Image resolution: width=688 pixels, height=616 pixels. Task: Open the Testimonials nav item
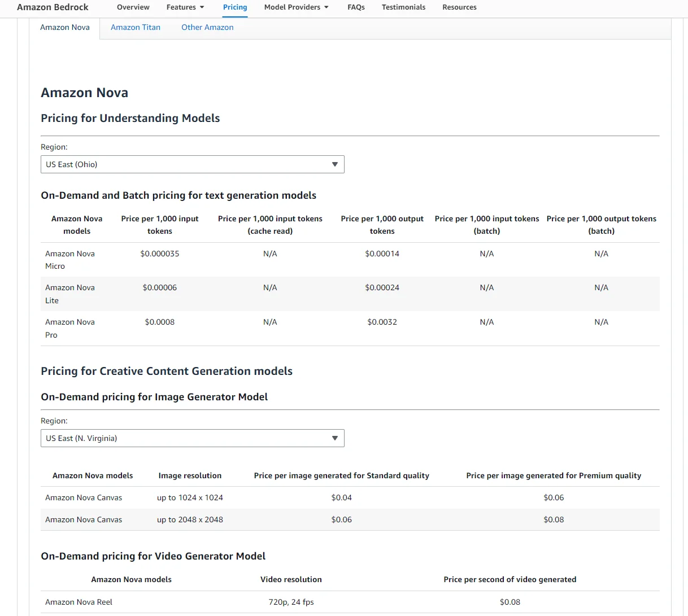tap(403, 7)
